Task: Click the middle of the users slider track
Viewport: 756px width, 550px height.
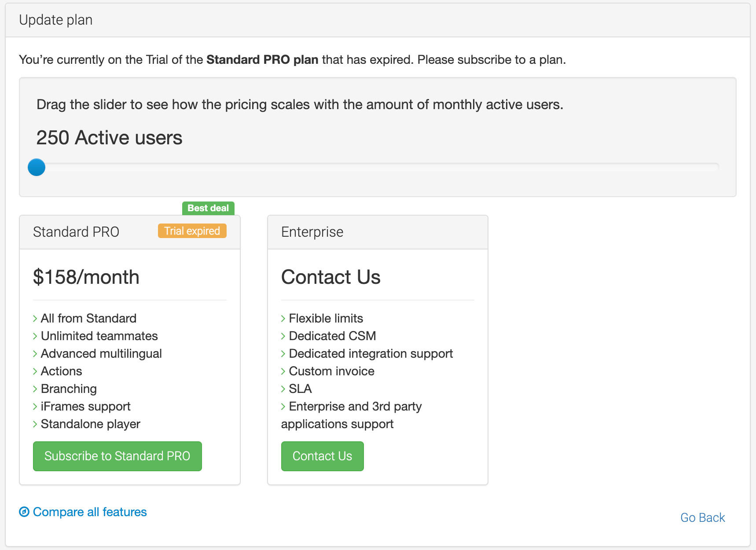Action: coord(378,167)
